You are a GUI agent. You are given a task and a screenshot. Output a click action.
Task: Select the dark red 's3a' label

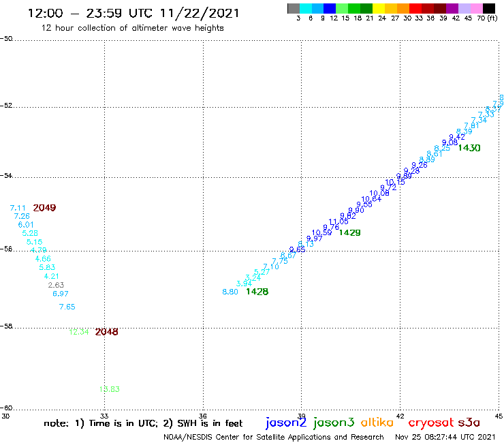[469, 423]
